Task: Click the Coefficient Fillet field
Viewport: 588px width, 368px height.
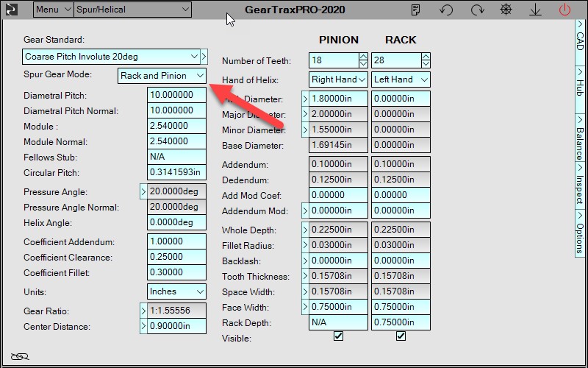Action: (176, 272)
